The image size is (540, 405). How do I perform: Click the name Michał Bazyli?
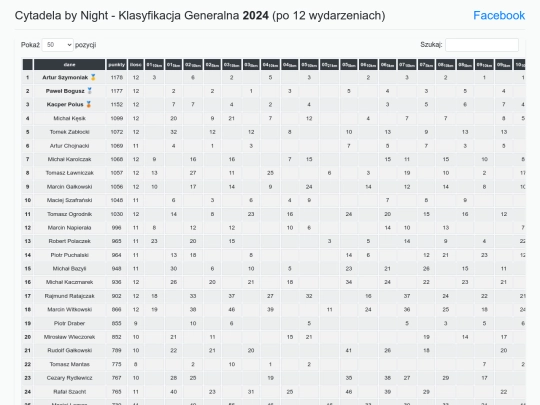(70, 268)
